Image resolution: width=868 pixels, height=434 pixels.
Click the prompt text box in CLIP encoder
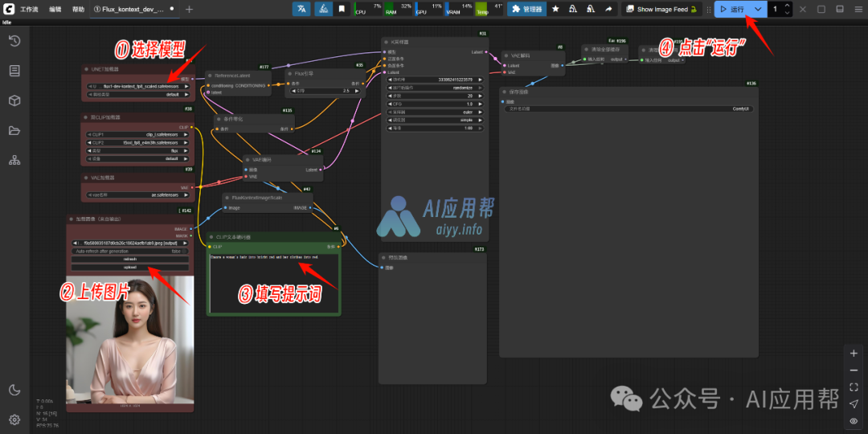point(273,283)
